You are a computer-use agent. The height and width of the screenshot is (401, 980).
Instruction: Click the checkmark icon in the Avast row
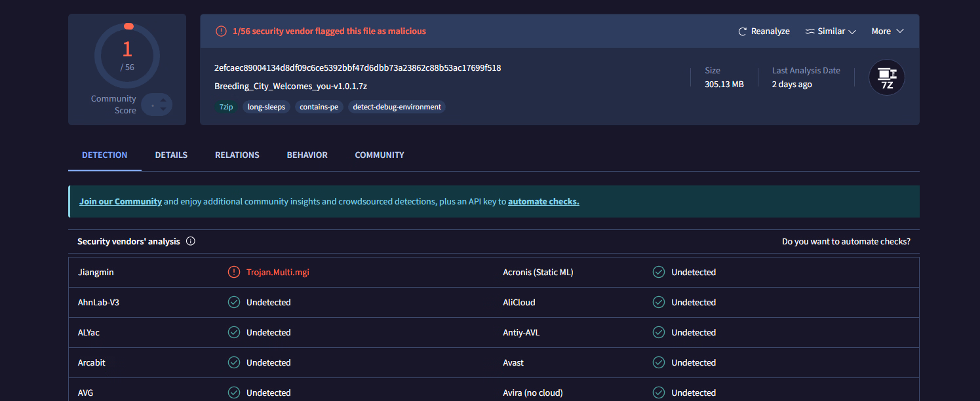(x=659, y=362)
